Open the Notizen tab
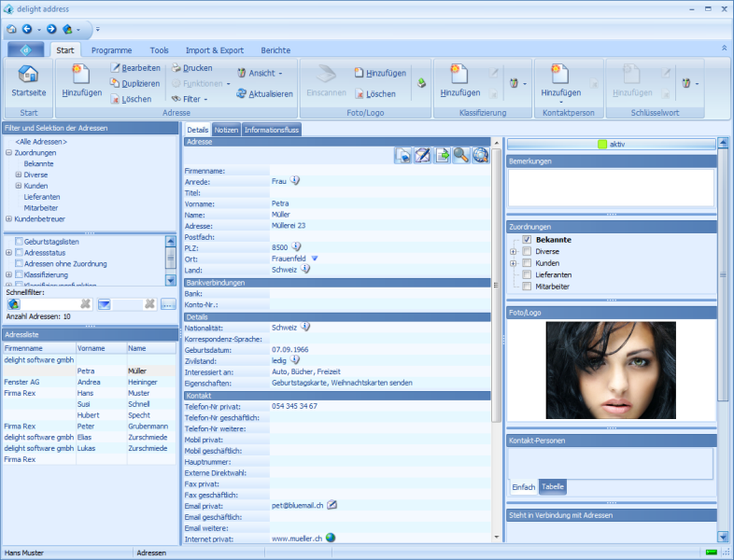The height and width of the screenshot is (560, 734). [226, 130]
